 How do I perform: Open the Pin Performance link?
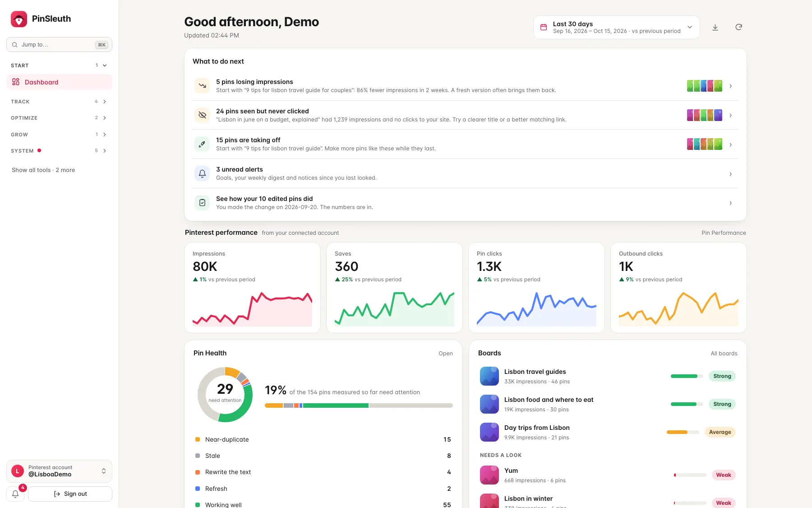[x=724, y=233]
